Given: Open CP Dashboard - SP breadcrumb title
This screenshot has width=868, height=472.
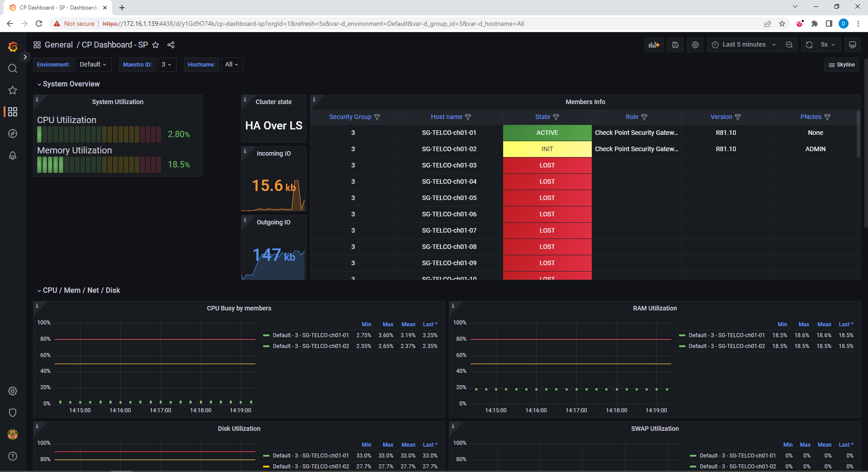Looking at the screenshot, I should 115,45.
